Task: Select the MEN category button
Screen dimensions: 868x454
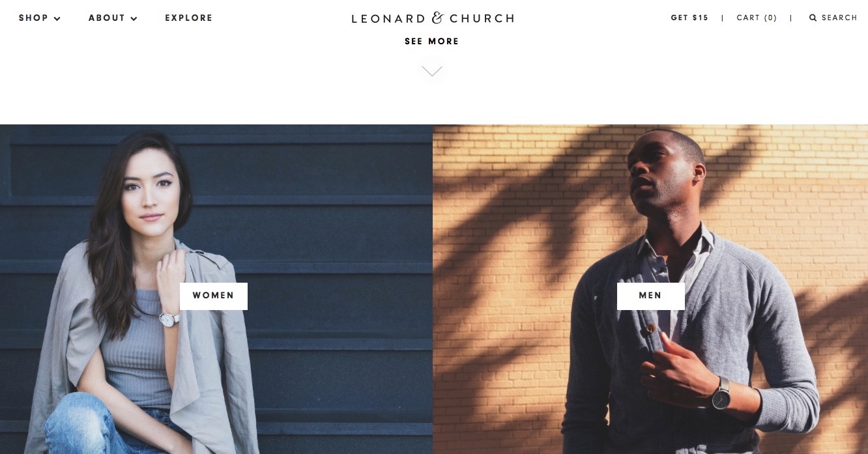Action: 650,296
